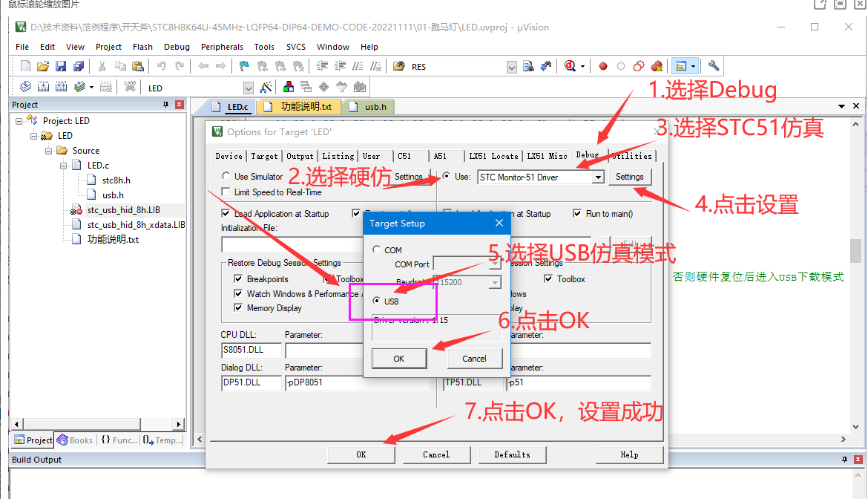Click OK in Target Setup dialog
Viewport: 868px width, 499px height.
399,359
